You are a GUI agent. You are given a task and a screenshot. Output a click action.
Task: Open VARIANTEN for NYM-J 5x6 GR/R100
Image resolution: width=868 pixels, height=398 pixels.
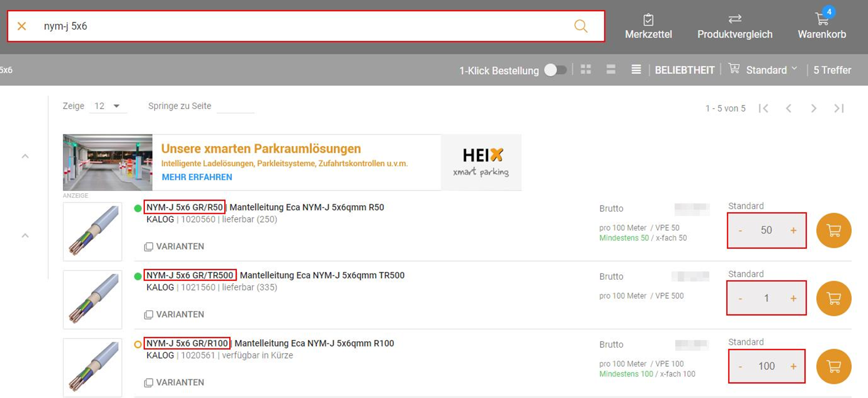(x=175, y=382)
